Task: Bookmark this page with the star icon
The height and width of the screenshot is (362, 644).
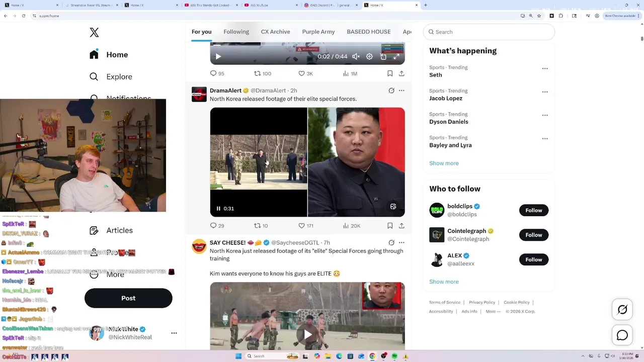Action: click(x=539, y=16)
